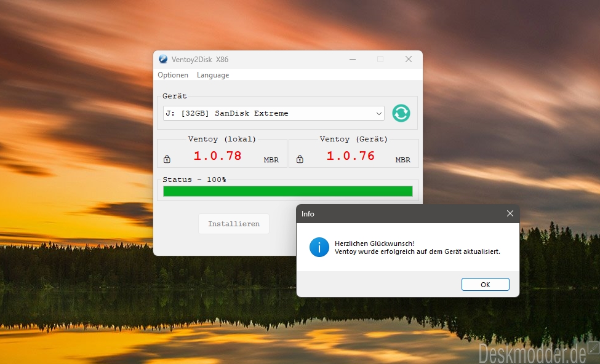
Task: Confirm the Info dialog with OK
Action: [x=485, y=285]
